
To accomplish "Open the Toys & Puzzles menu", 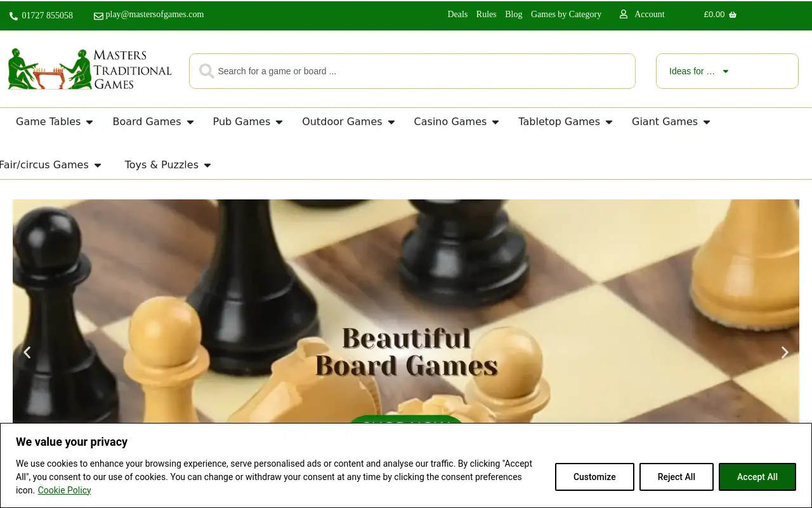I will pos(162,164).
